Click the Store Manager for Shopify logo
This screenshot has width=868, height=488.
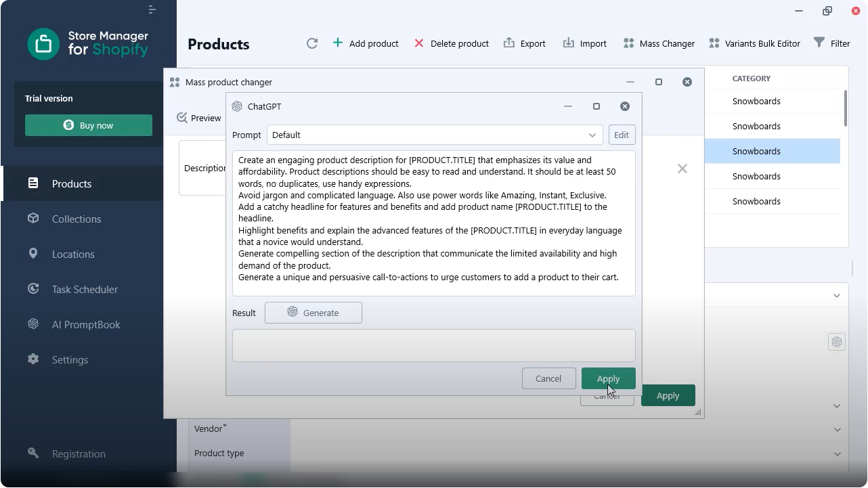[x=88, y=44]
